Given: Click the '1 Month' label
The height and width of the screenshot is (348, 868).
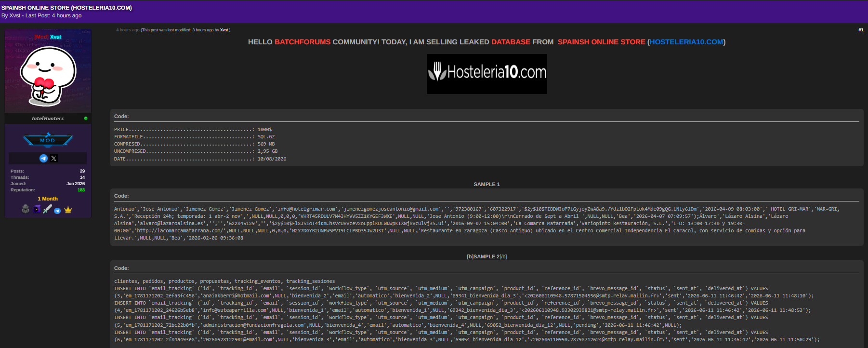Looking at the screenshot, I should pyautogui.click(x=48, y=199).
